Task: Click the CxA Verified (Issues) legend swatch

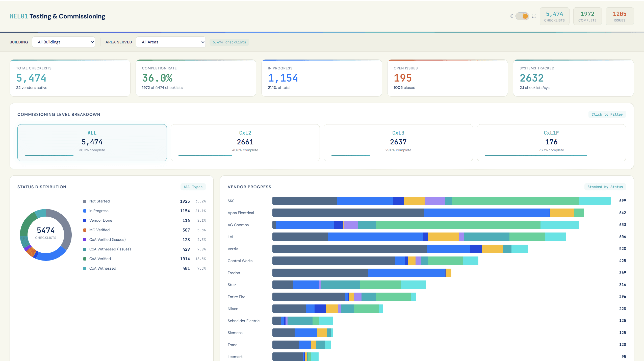Action: [x=85, y=240]
